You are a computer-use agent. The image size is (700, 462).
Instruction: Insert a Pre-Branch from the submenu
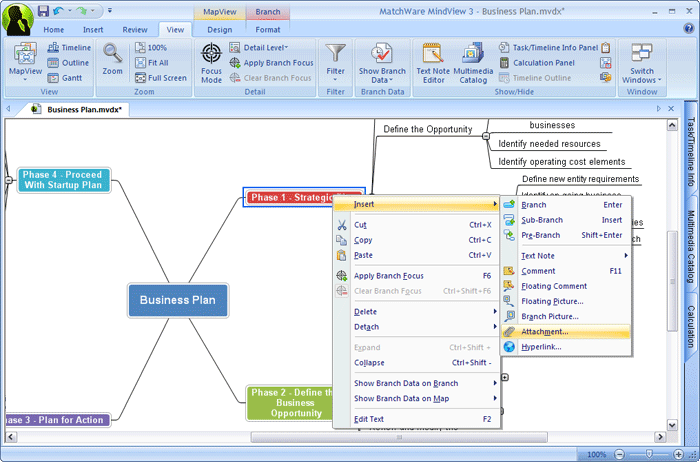pos(566,235)
